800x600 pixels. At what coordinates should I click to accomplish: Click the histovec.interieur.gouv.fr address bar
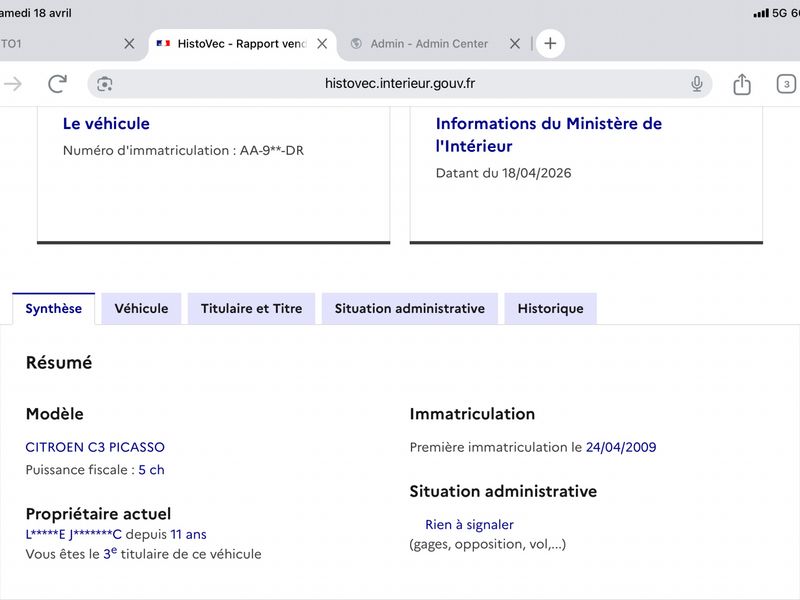(399, 84)
